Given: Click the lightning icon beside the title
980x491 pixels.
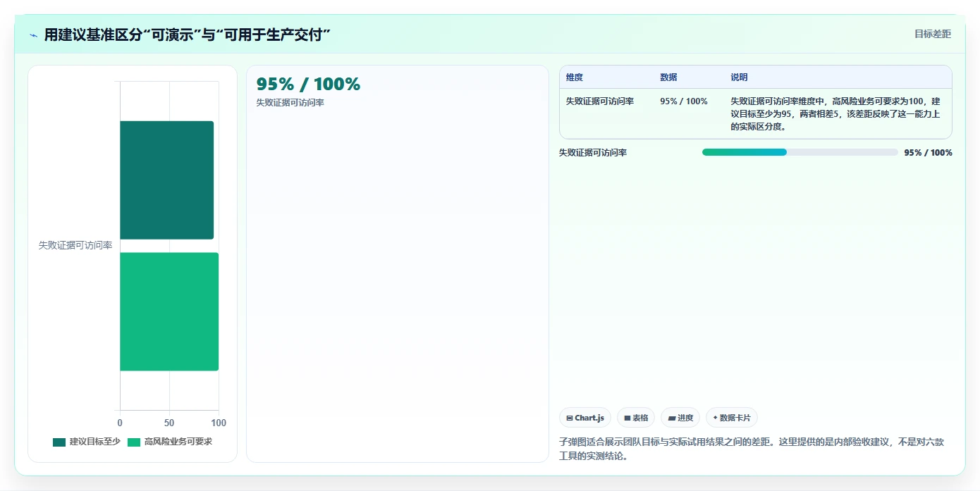Looking at the screenshot, I should tap(33, 35).
